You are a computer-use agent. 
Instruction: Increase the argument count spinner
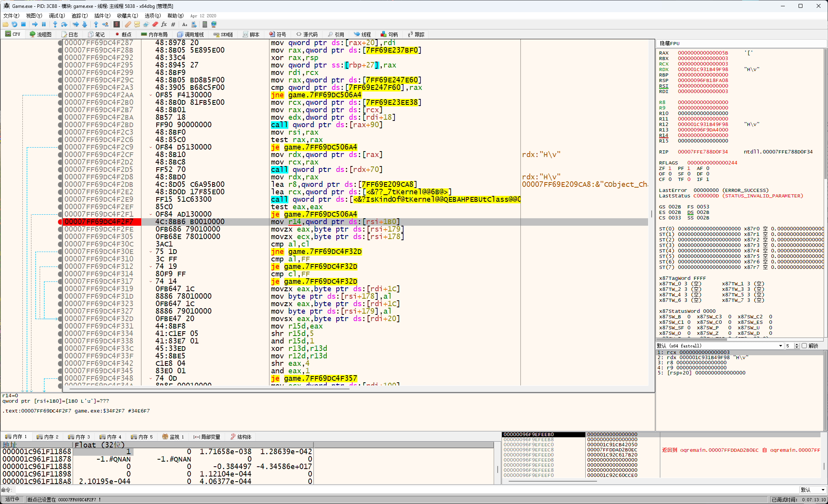[797, 344]
